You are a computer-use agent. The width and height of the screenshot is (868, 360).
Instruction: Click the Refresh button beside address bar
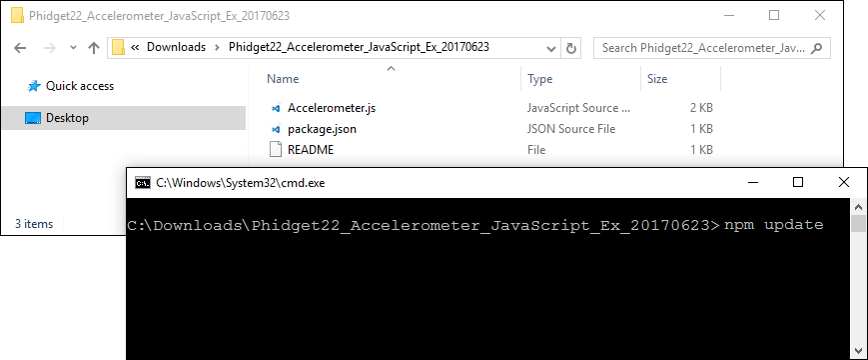tap(571, 48)
